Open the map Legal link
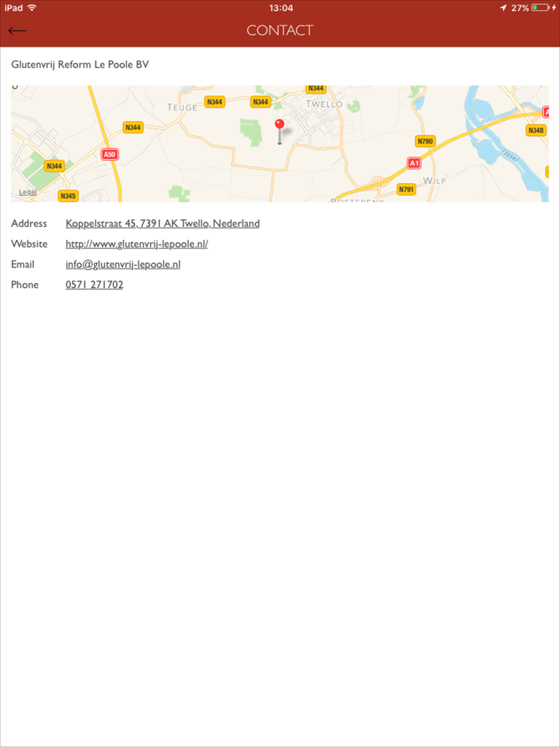The height and width of the screenshot is (747, 560). [x=27, y=192]
